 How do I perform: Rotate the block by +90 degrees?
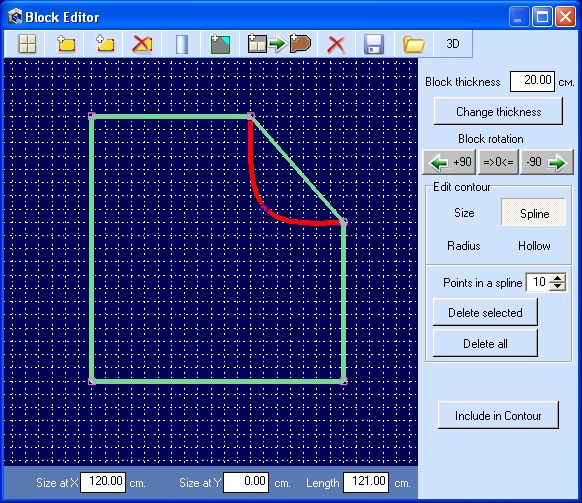(449, 162)
